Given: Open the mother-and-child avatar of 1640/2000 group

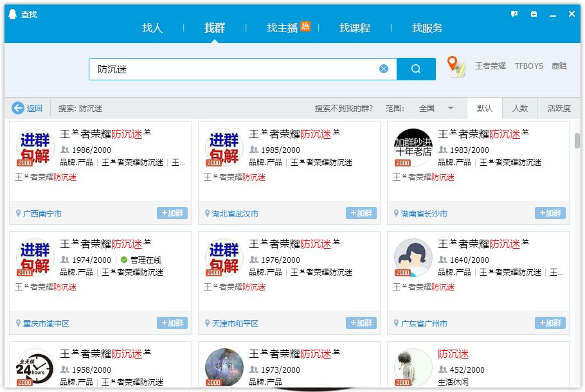Looking at the screenshot, I should pos(413,258).
